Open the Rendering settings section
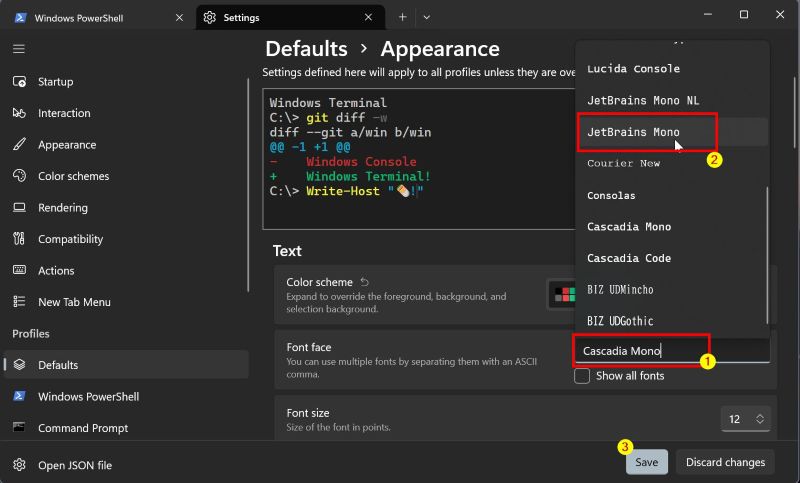Viewport: 800px width, 483px height. point(62,208)
